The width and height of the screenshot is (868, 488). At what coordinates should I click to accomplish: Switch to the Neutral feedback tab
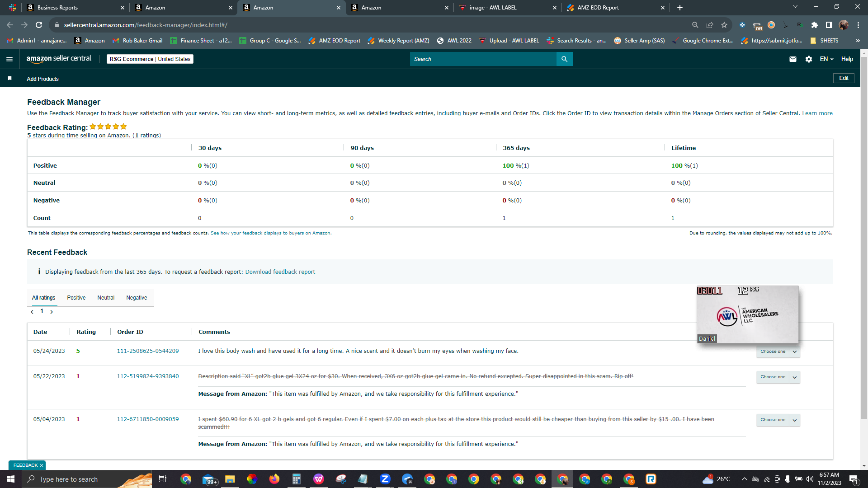106,298
